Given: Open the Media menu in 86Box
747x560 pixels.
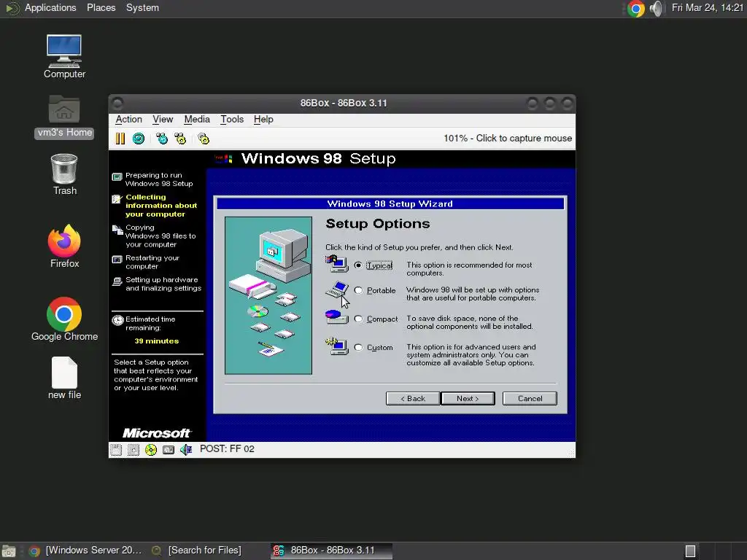Looking at the screenshot, I should point(197,119).
